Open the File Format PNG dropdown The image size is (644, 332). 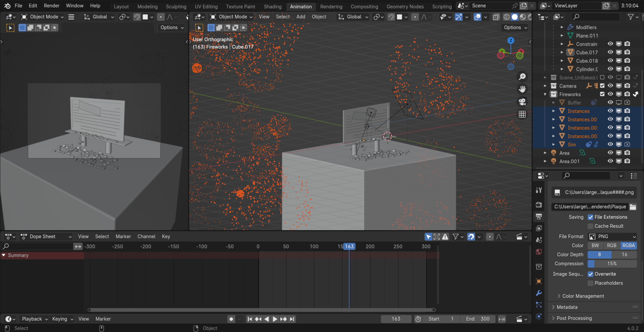(613, 237)
